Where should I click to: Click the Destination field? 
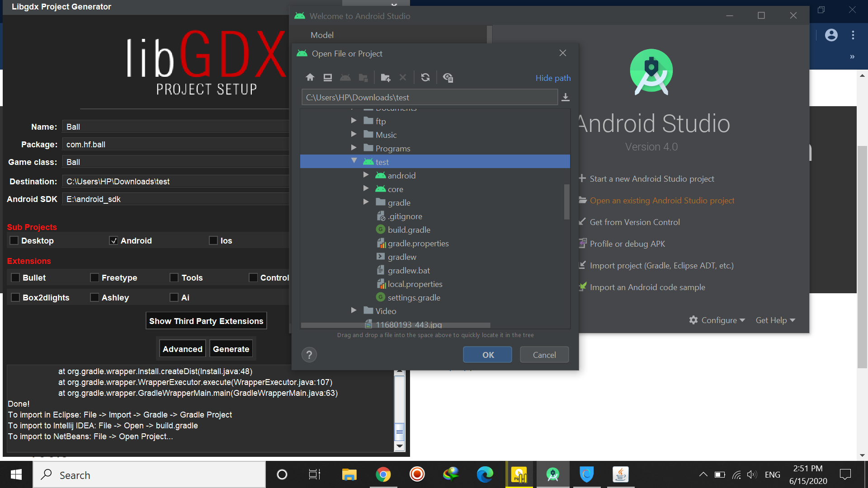coord(175,181)
